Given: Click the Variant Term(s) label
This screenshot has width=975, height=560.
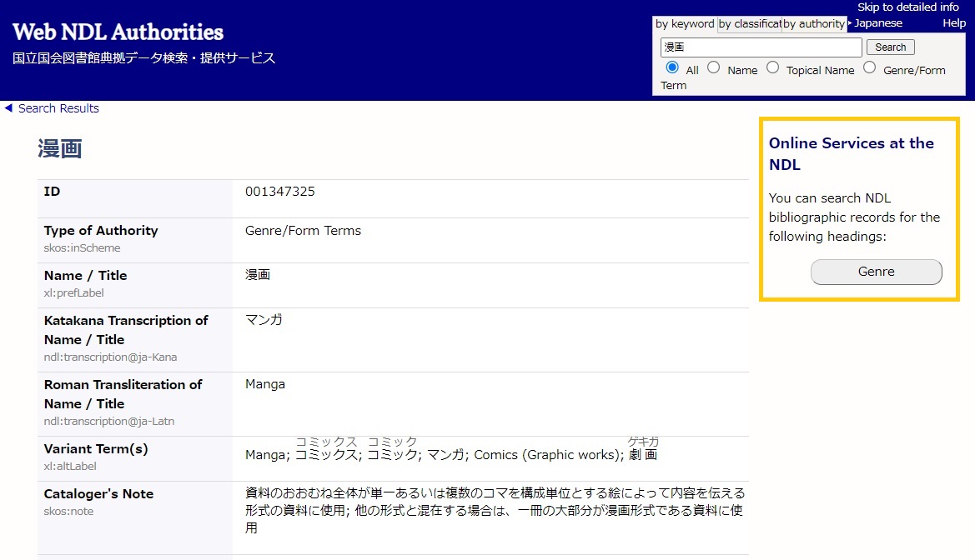Looking at the screenshot, I should (x=96, y=448).
